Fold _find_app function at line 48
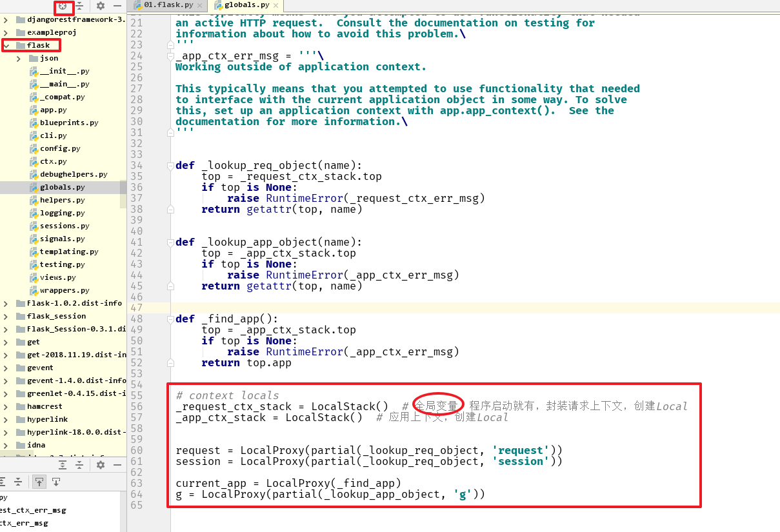Screen dimensions: 780x532 170,319
